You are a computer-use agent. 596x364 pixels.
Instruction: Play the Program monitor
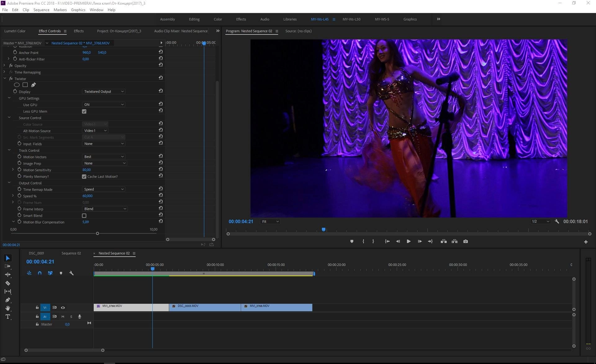click(x=409, y=241)
